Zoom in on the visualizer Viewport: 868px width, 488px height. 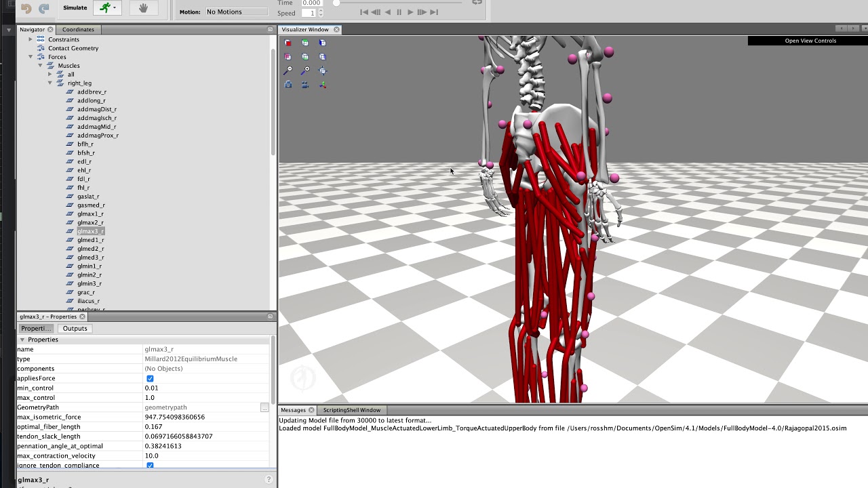point(305,70)
